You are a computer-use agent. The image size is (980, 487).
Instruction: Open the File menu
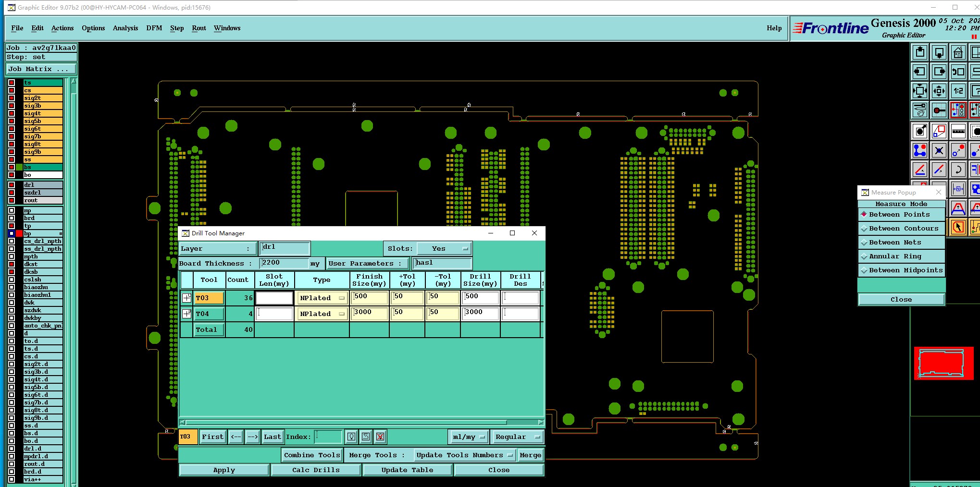pyautogui.click(x=17, y=28)
